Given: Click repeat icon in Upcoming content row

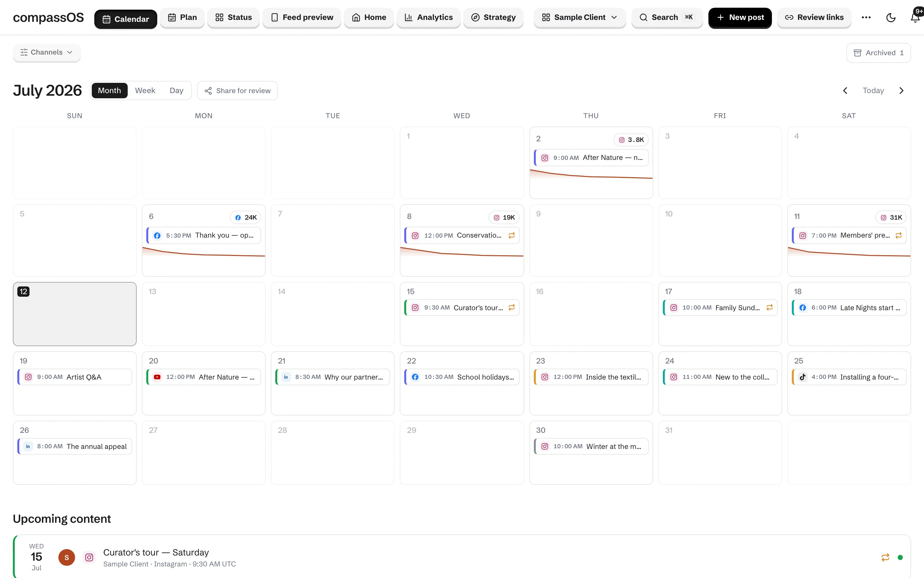Looking at the screenshot, I should point(886,557).
